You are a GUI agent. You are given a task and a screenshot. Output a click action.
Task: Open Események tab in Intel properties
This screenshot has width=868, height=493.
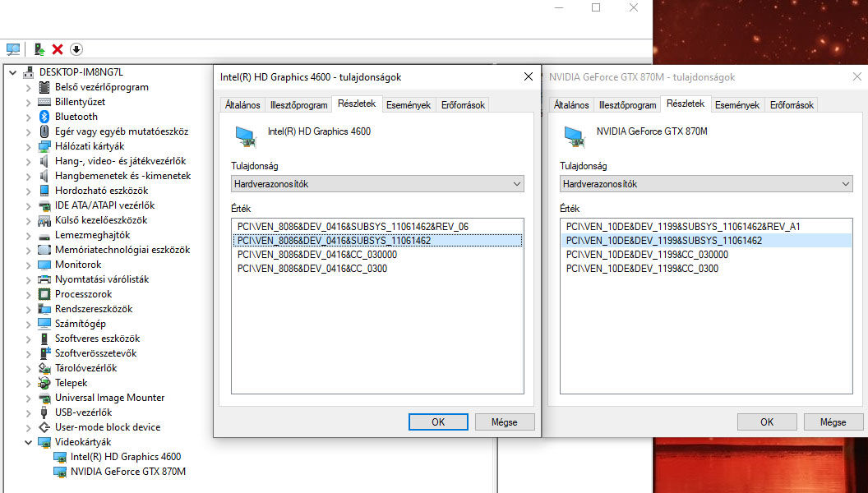pyautogui.click(x=409, y=105)
